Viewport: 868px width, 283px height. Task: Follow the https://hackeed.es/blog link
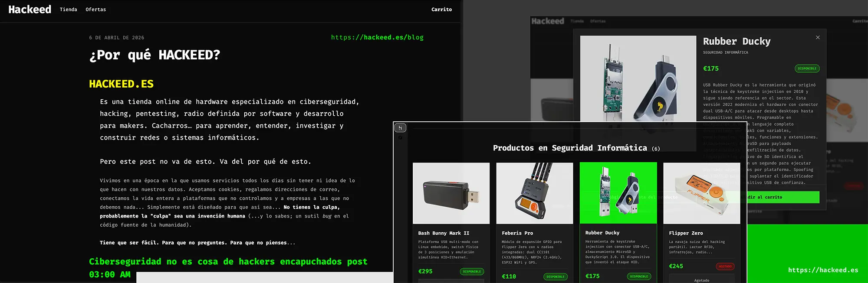(377, 37)
